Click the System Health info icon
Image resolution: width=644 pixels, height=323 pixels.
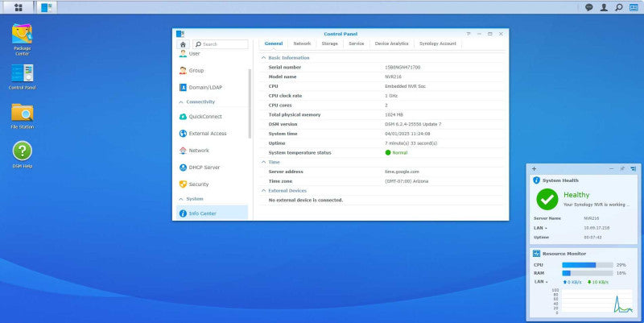[536, 180]
